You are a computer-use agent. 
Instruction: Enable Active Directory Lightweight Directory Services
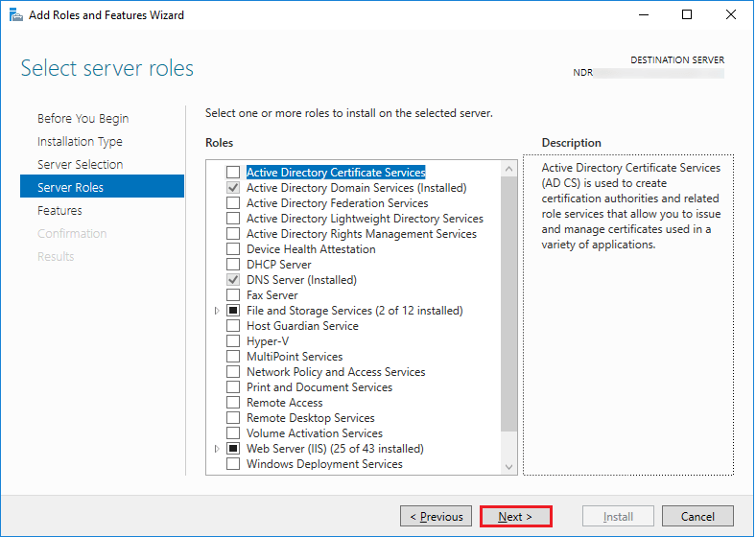(x=233, y=219)
